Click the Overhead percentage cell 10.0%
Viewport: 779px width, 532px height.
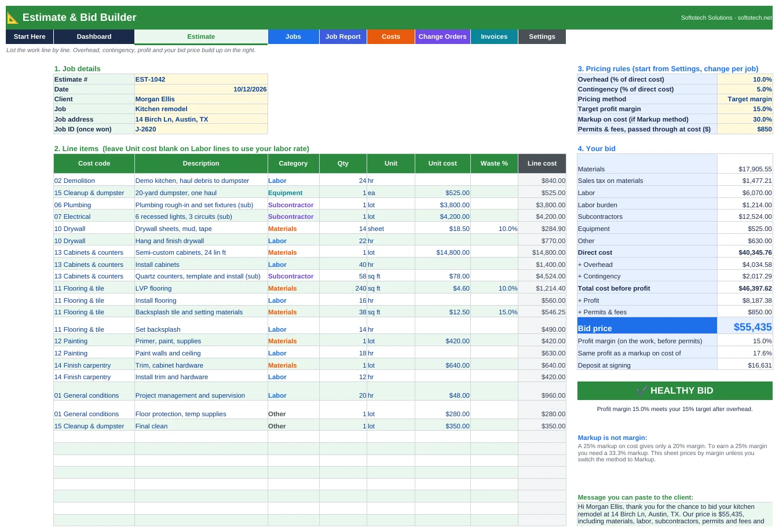pyautogui.click(x=745, y=79)
